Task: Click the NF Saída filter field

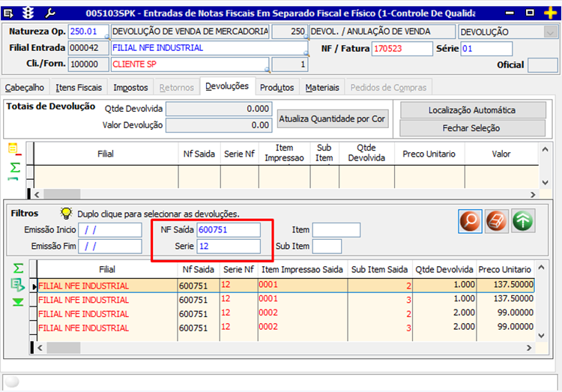Action: point(228,229)
